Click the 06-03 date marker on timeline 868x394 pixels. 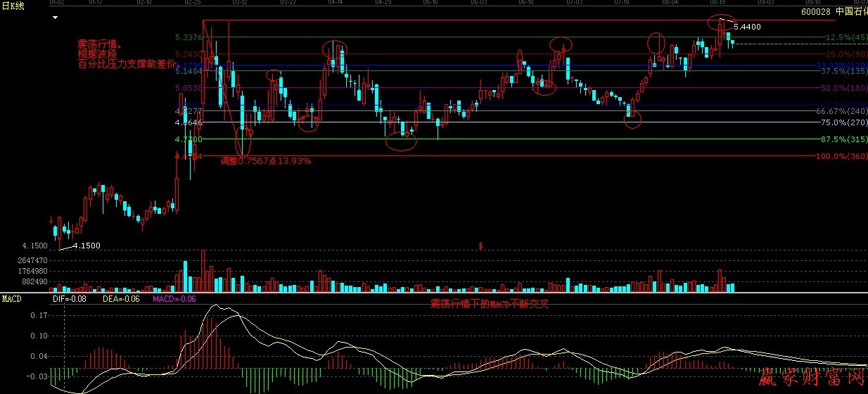[478, 3]
